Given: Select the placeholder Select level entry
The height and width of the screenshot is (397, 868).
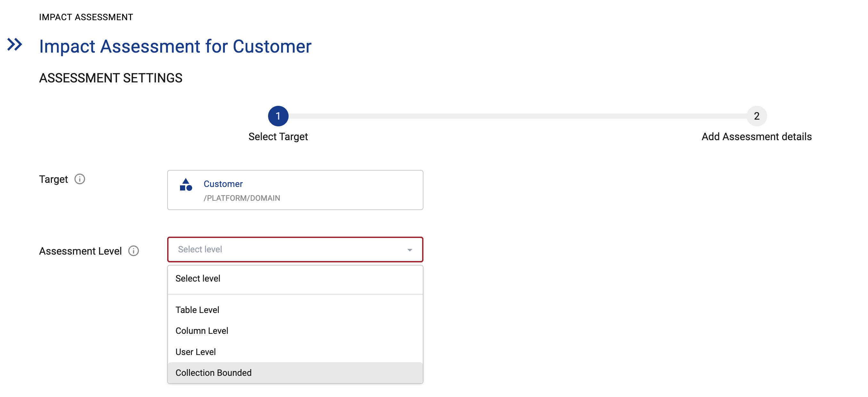Looking at the screenshot, I should pos(198,278).
